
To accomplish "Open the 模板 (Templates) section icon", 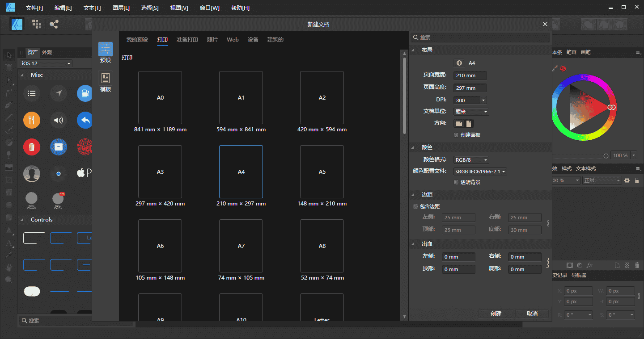I will click(106, 79).
